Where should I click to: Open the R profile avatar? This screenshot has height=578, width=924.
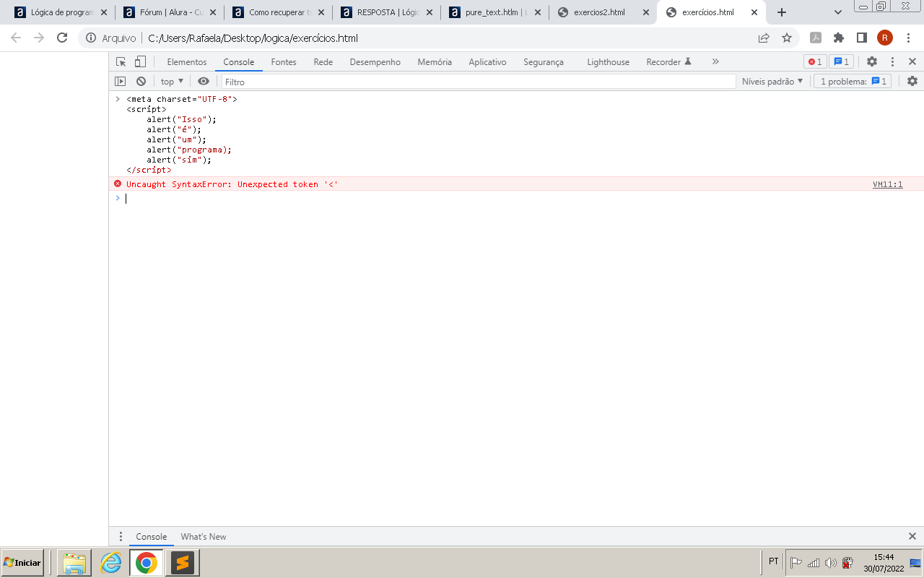point(885,38)
